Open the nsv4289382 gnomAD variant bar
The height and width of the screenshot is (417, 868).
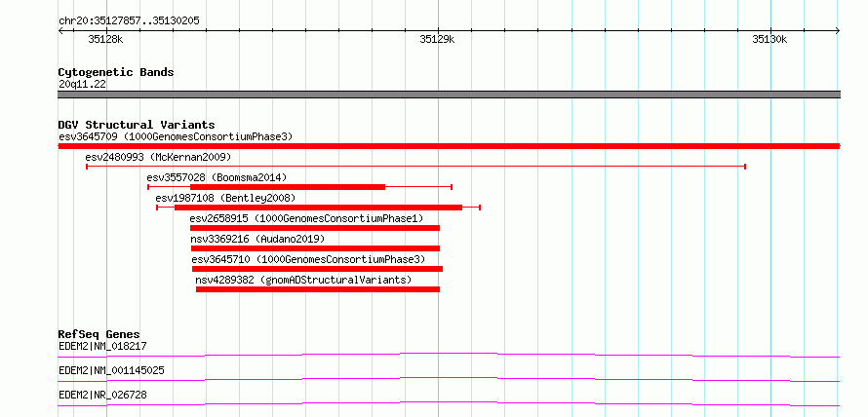click(x=318, y=289)
